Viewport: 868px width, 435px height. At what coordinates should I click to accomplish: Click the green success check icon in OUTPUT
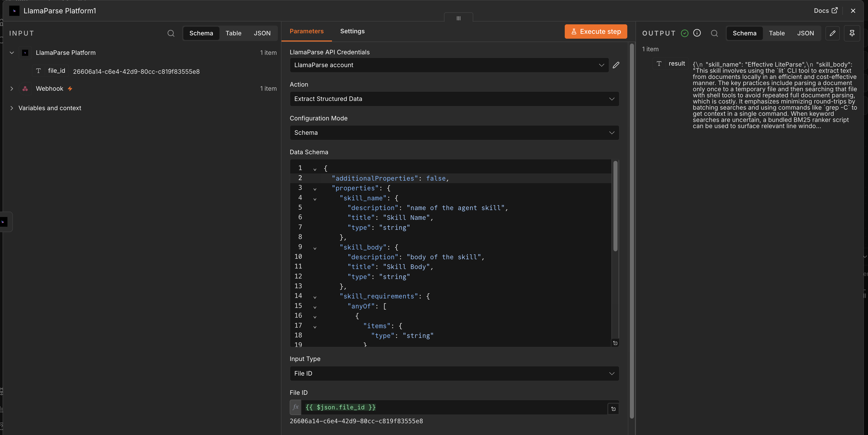click(684, 33)
